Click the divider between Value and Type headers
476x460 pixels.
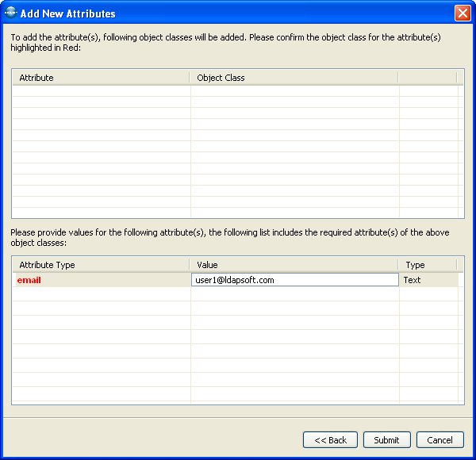(398, 265)
